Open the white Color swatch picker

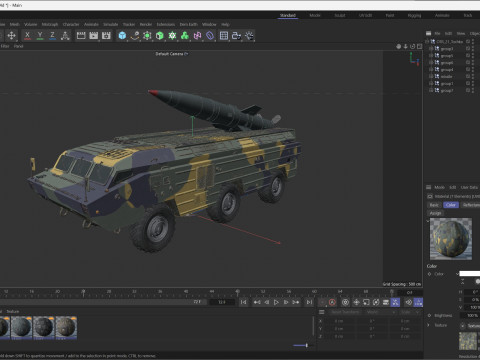(470, 274)
